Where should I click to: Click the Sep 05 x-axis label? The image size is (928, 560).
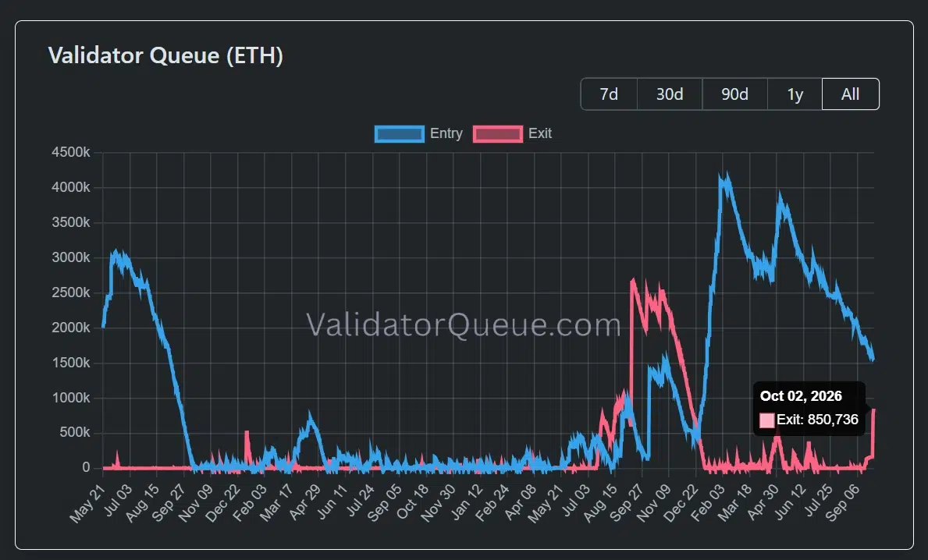click(384, 502)
